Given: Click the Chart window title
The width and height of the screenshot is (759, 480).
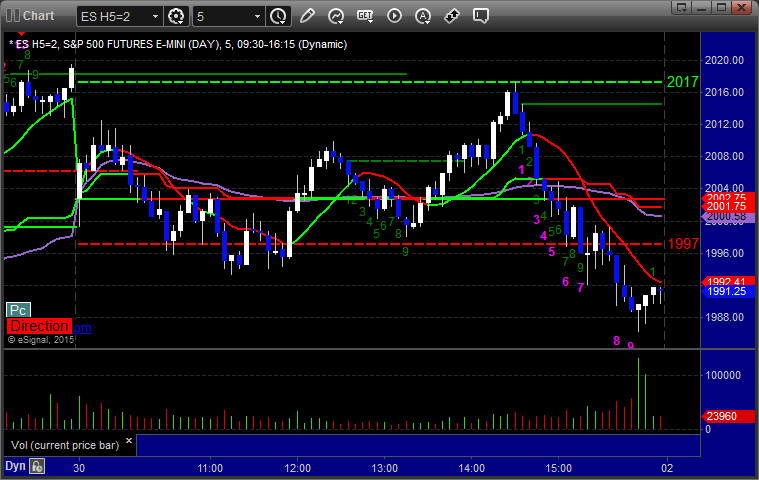Looking at the screenshot, I should coord(38,15).
